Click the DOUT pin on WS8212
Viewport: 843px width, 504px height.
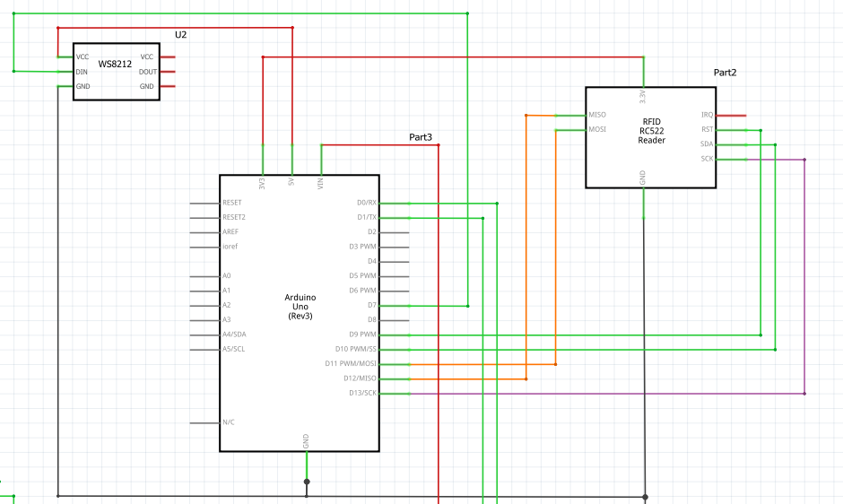[x=148, y=72]
